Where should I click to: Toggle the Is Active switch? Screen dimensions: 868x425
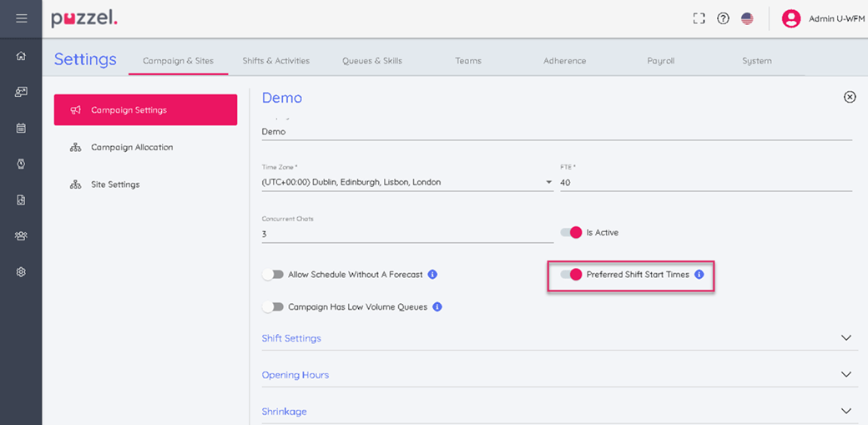pyautogui.click(x=571, y=233)
